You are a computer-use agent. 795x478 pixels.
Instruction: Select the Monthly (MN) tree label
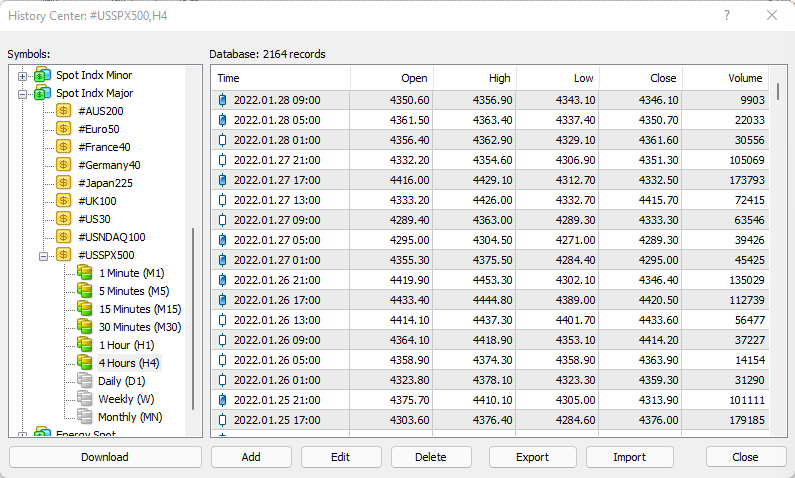tap(130, 417)
